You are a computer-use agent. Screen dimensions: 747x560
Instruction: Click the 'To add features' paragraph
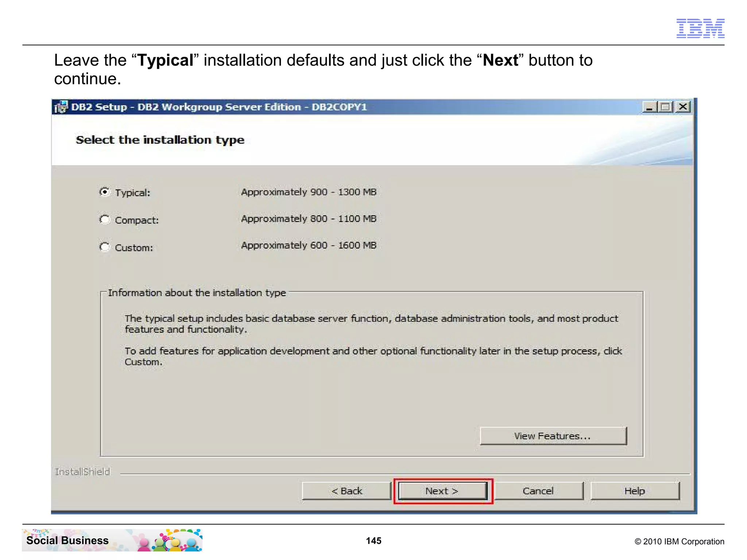coord(373,356)
